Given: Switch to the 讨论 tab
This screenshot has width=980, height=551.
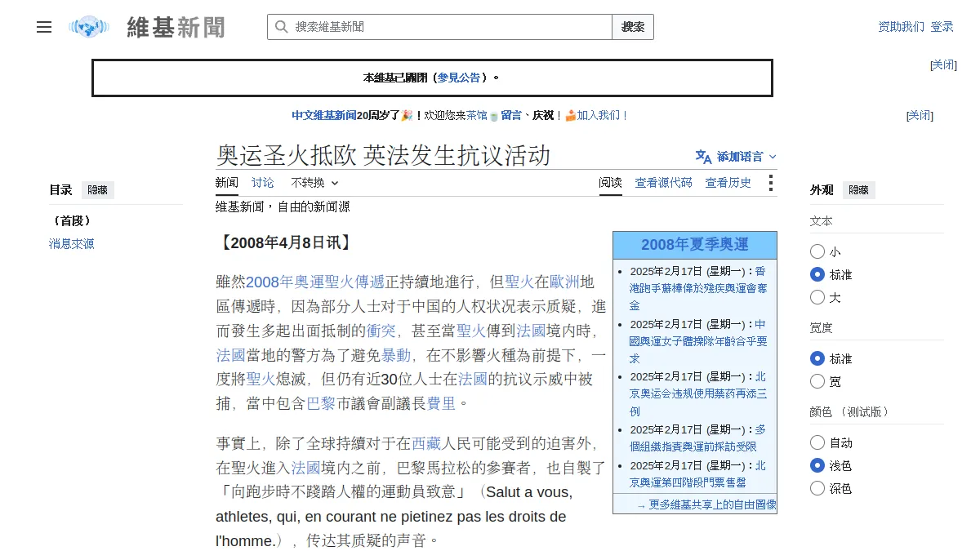Looking at the screenshot, I should [x=263, y=183].
